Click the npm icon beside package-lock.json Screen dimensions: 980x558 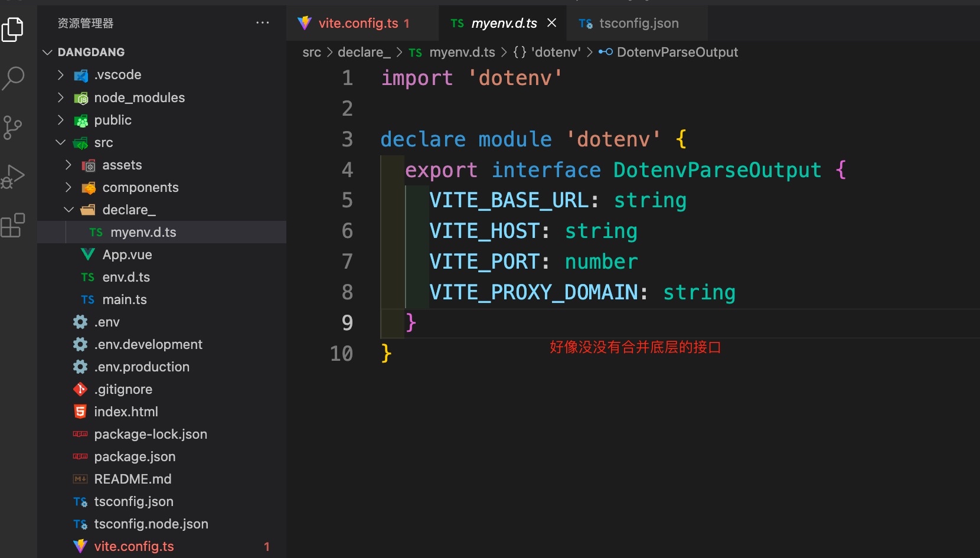click(x=80, y=434)
